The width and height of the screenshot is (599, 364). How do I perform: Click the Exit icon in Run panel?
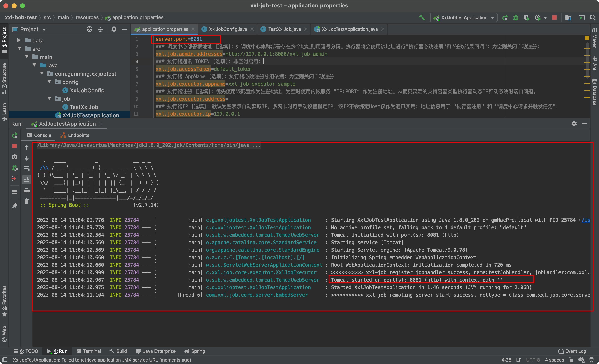(x=15, y=179)
